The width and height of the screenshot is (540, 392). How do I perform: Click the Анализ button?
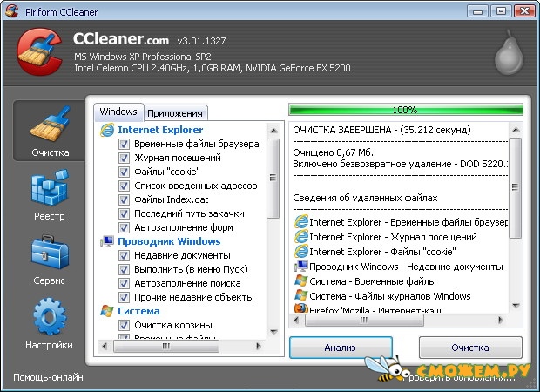(x=341, y=348)
